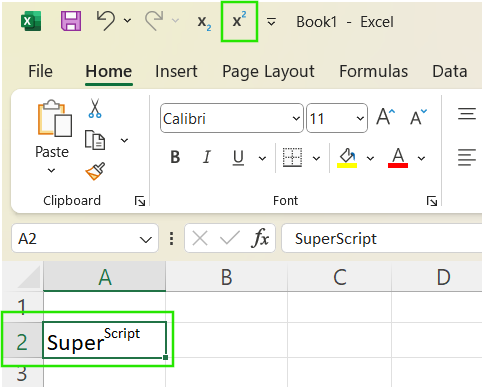Click the Increase Font Size icon
The height and width of the screenshot is (387, 482).
pos(386,117)
